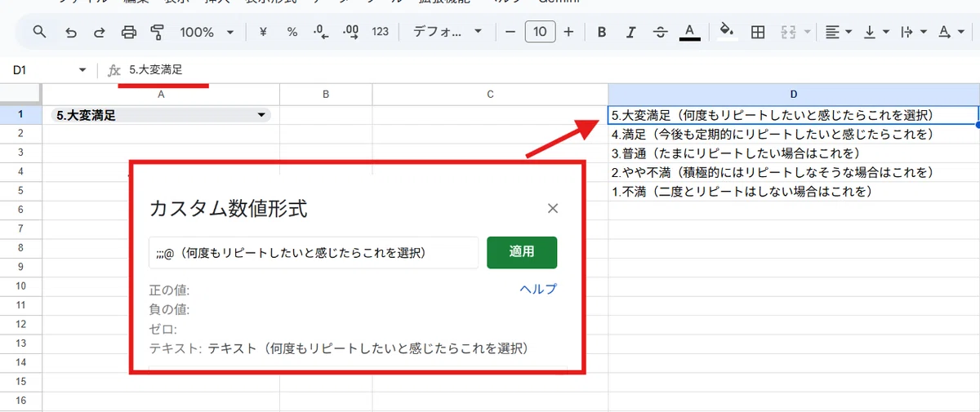Image resolution: width=980 pixels, height=412 pixels.
Task: Click the custom number format input field
Action: (x=314, y=253)
